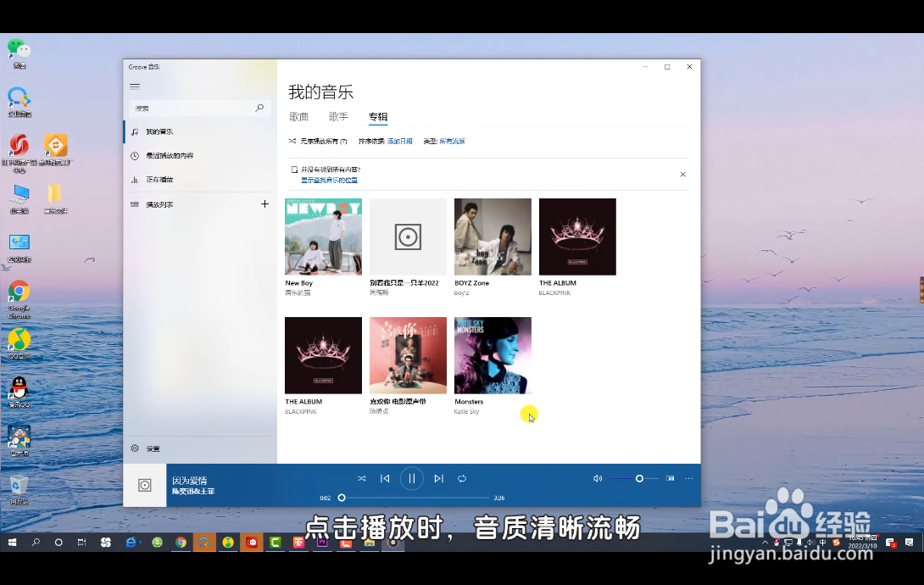Click system tray volume icon

click(x=810, y=543)
